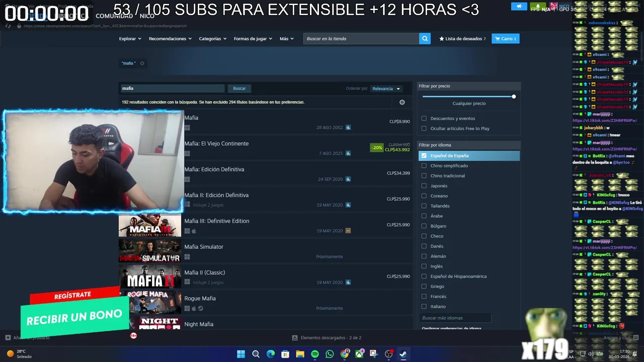Check Español de Hispanoamérica language filter
Screen dimensions: 644x362
coord(424,277)
